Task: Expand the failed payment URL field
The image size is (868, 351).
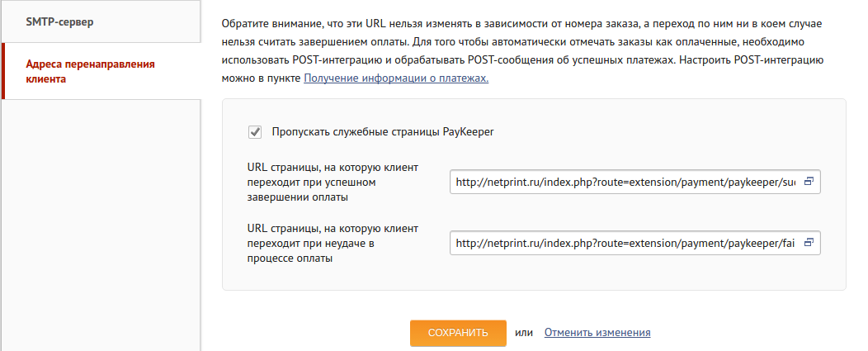Action: (x=809, y=243)
